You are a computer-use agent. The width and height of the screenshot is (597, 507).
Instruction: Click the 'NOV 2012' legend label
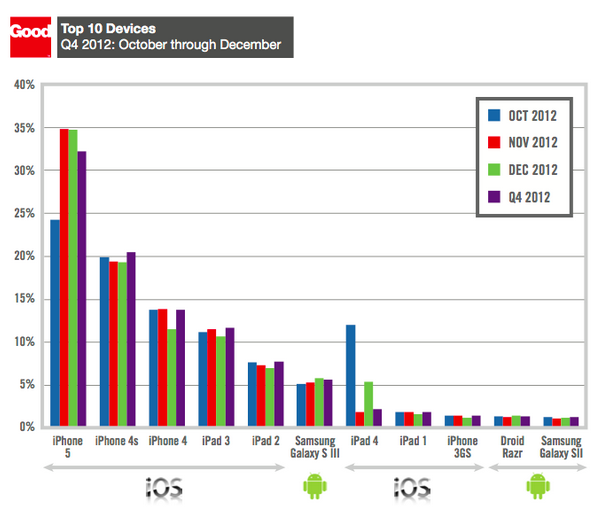(x=533, y=142)
